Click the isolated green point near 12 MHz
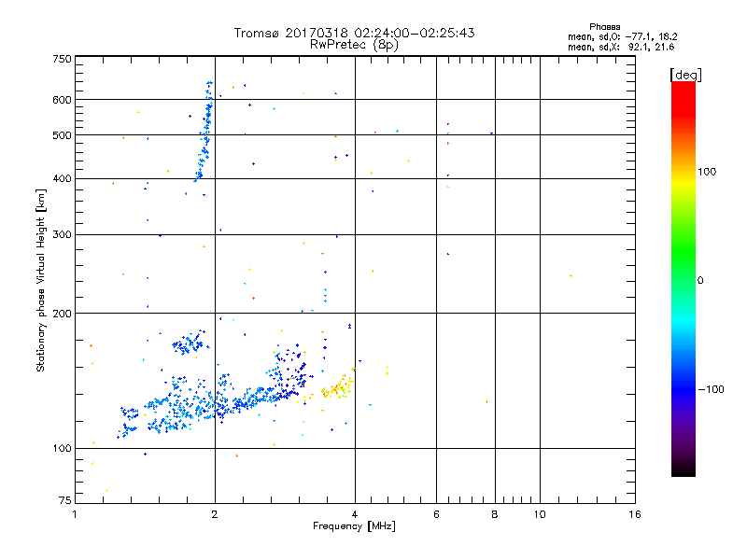 click(x=571, y=275)
